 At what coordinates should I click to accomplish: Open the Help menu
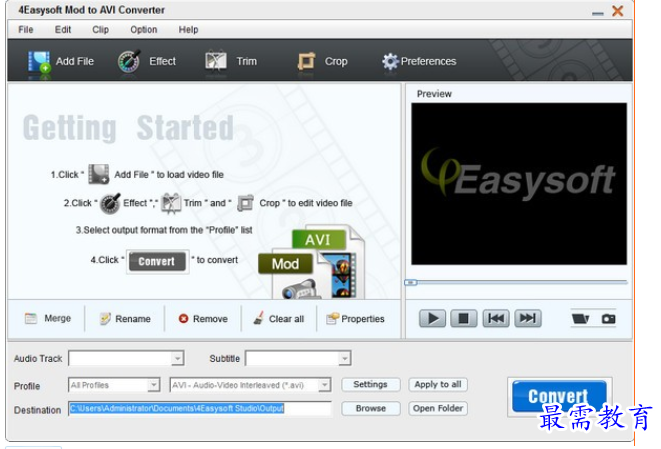coord(188,30)
